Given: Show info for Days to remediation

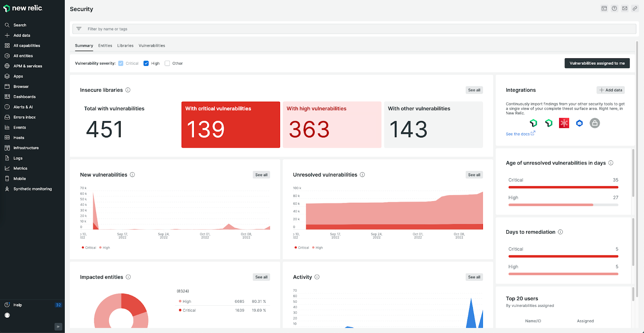Looking at the screenshot, I should pyautogui.click(x=560, y=232).
